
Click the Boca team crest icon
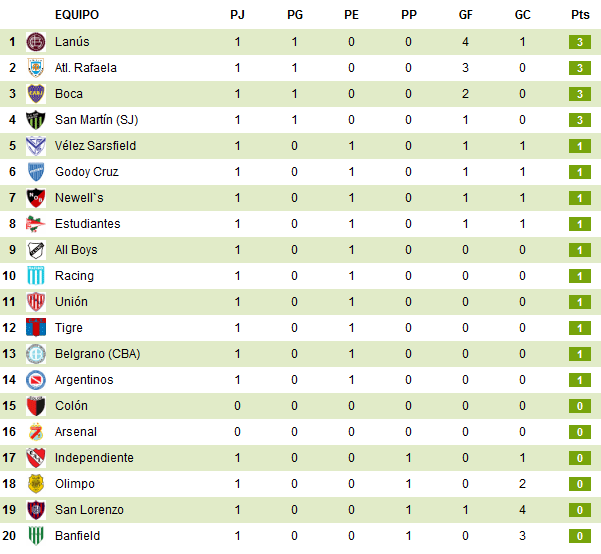(x=36, y=94)
